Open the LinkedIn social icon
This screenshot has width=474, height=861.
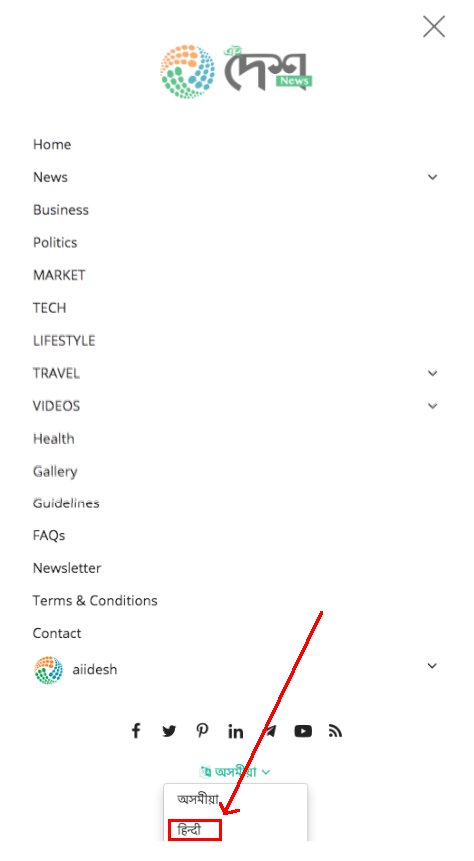point(236,731)
